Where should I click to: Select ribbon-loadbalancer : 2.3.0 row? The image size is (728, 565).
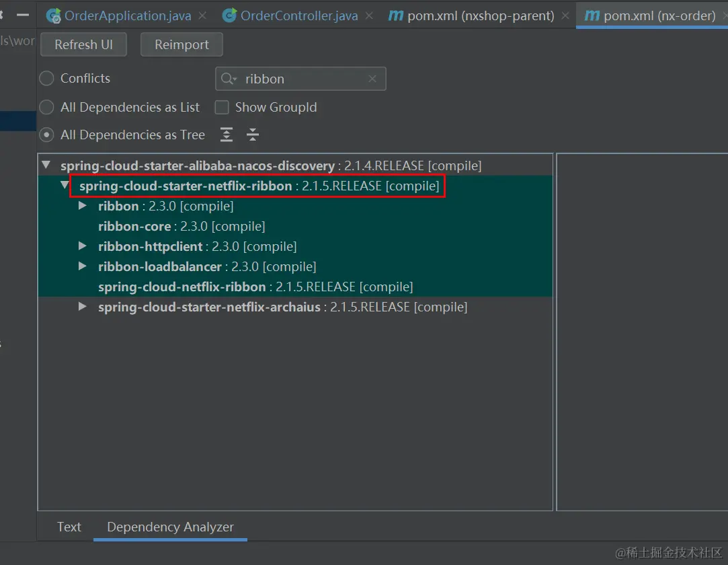pyautogui.click(x=295, y=267)
